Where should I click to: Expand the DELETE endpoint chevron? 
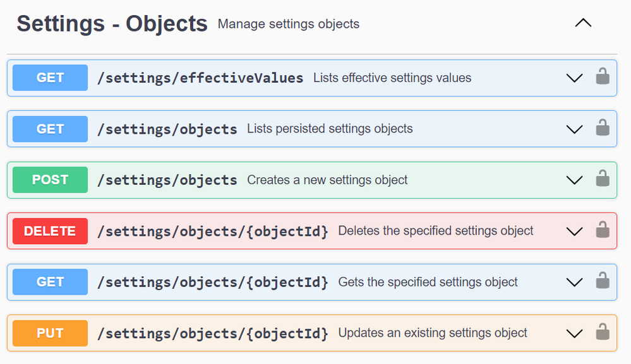574,232
